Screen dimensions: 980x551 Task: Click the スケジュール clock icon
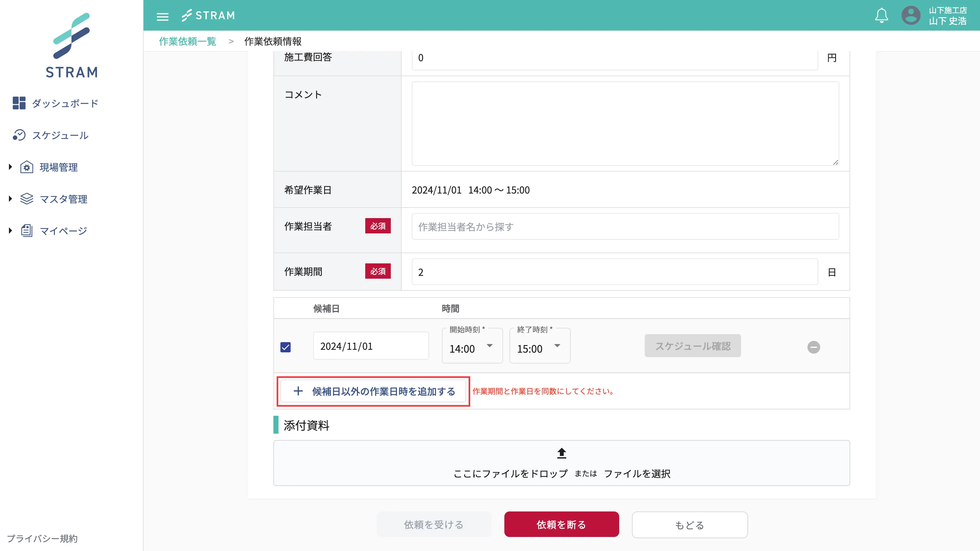19,135
